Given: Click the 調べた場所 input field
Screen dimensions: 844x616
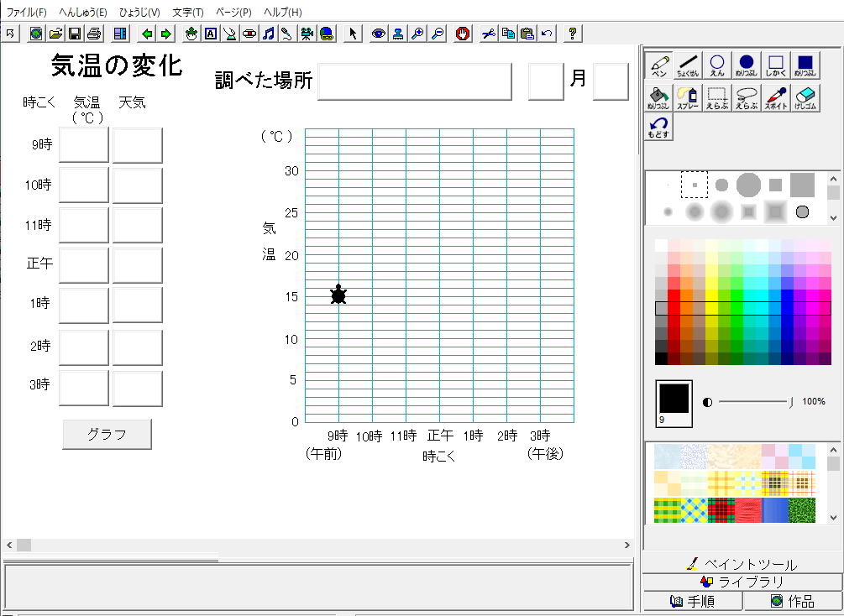Looking at the screenshot, I should coord(414,81).
